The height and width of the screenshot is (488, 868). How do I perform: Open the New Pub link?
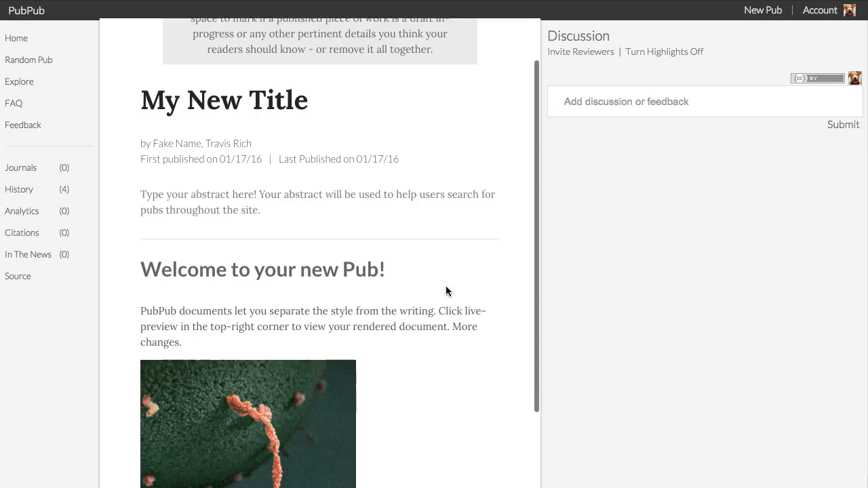[x=763, y=10]
